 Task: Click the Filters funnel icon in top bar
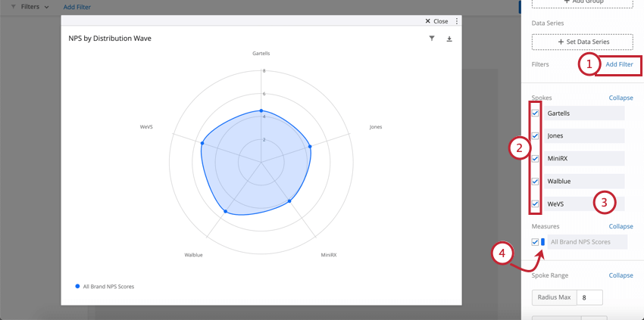(14, 7)
